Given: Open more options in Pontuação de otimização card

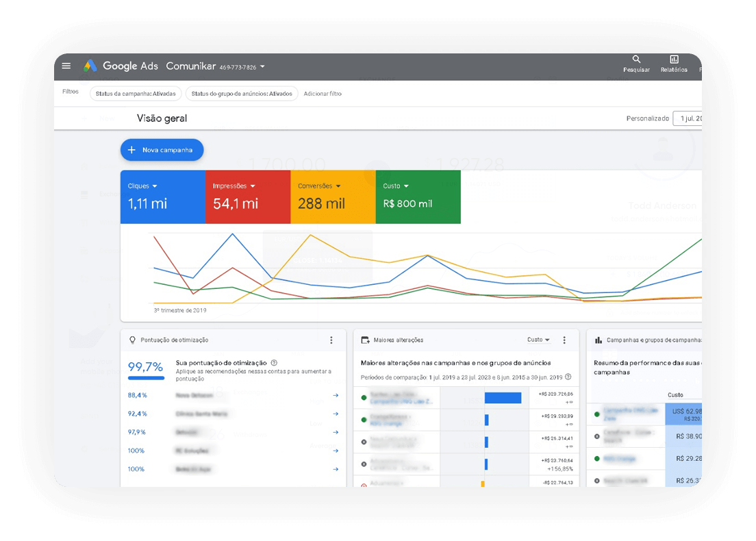Looking at the screenshot, I should [x=331, y=340].
